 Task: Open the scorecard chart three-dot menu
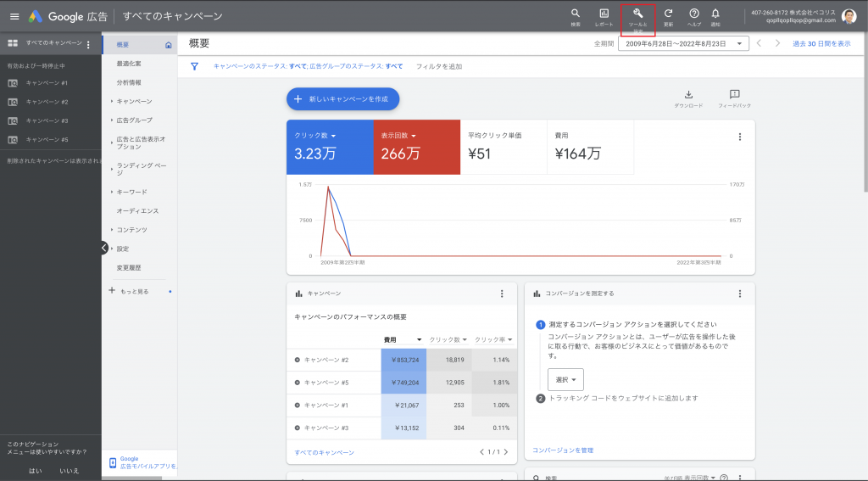(x=739, y=137)
